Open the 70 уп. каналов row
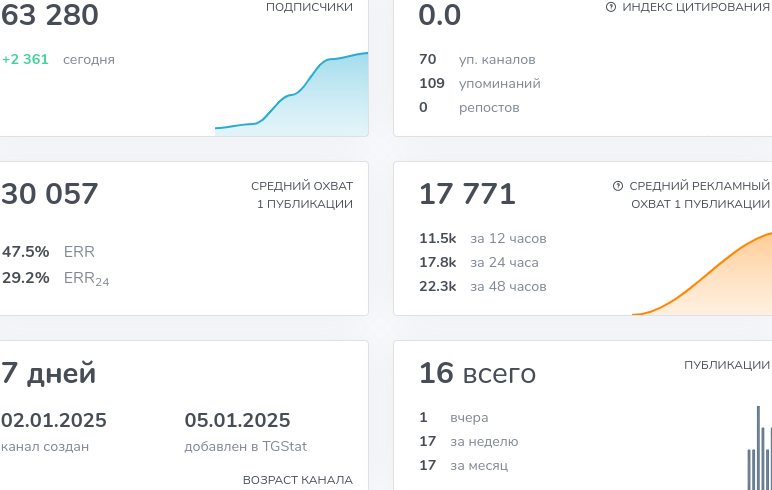Image resolution: width=772 pixels, height=490 pixels. [477, 59]
